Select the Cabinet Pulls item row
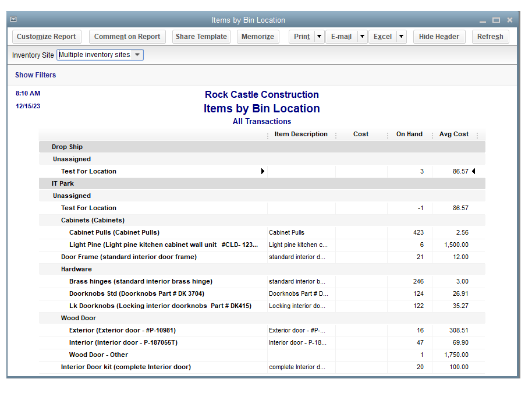Screen dimensions: 532x393 pos(114,232)
